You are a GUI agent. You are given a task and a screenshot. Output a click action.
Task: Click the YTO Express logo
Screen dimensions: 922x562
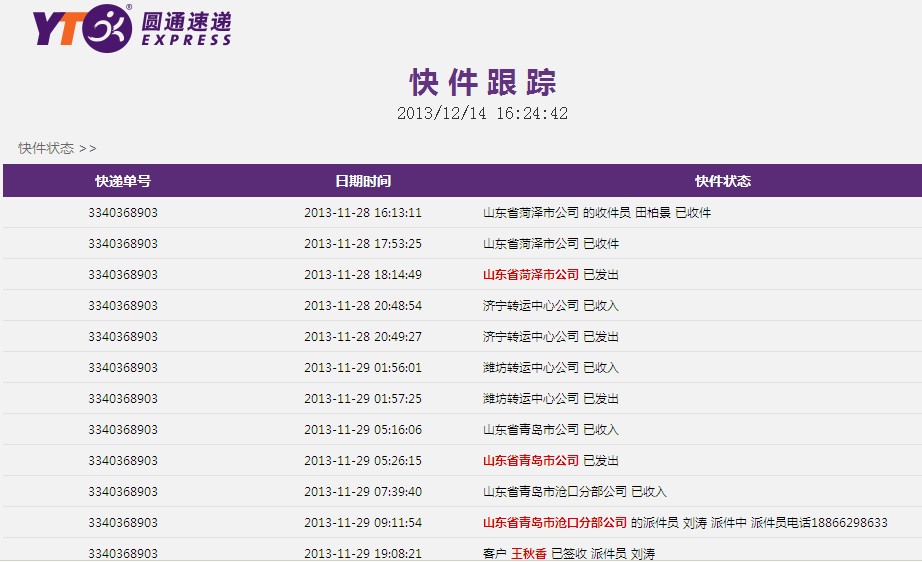132,28
